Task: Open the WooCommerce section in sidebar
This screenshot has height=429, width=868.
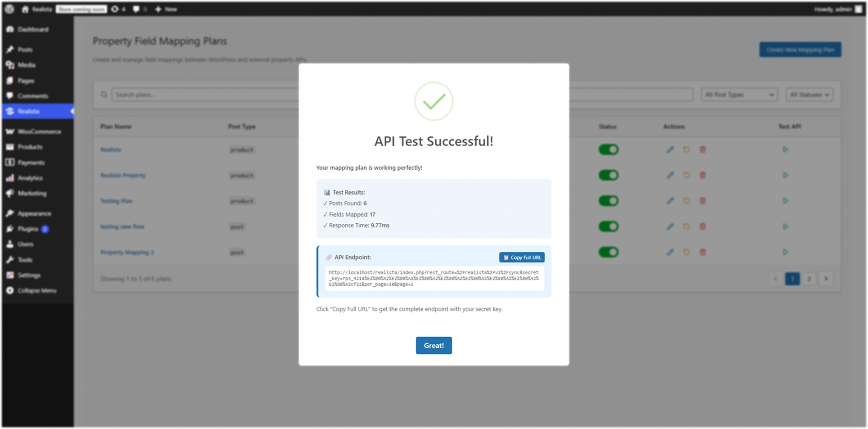Action: pos(39,131)
